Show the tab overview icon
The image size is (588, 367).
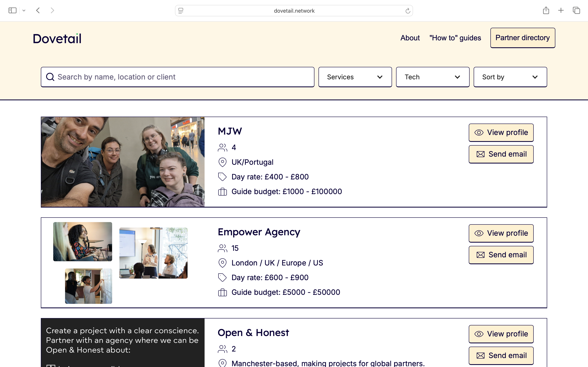576,10
